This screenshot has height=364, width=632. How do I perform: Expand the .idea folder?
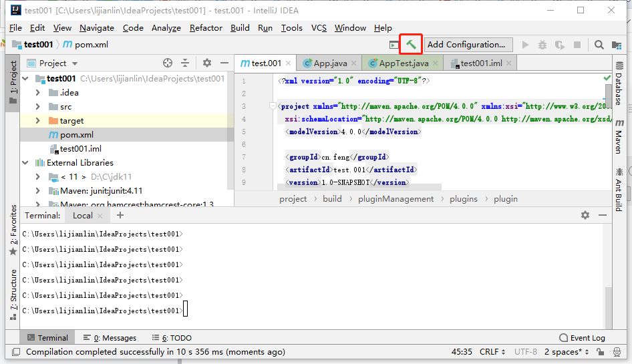tap(37, 93)
